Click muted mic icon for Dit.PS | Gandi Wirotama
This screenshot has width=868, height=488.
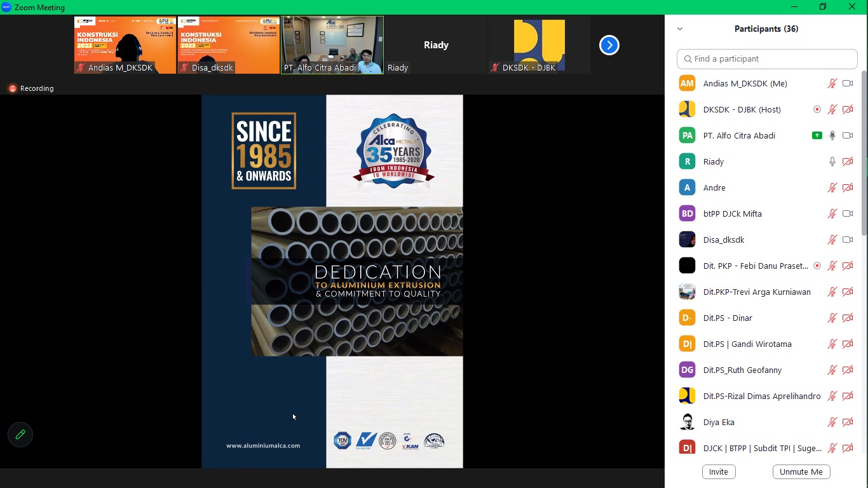click(x=832, y=344)
